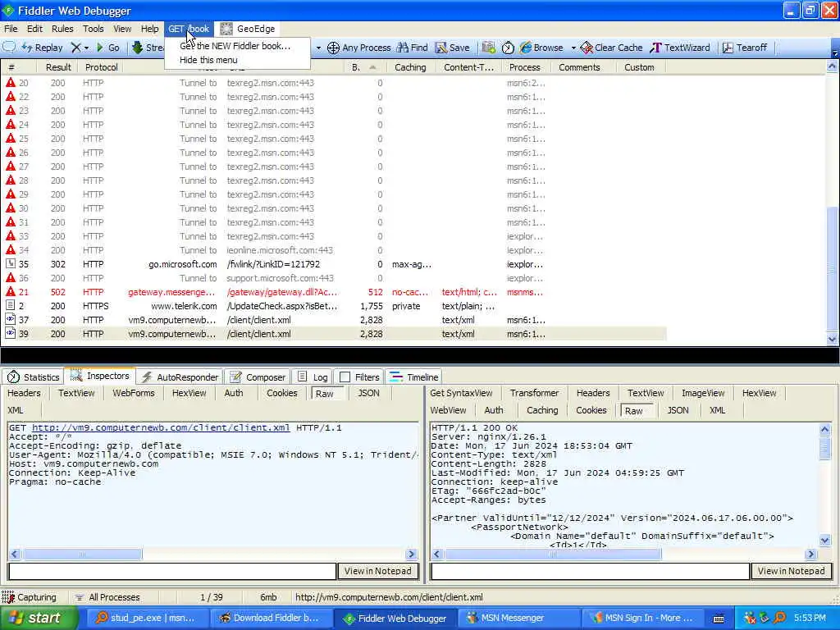Click URL /UpdateCheck.aspx?isBet... cell
The width and height of the screenshot is (840, 630).
tap(282, 306)
